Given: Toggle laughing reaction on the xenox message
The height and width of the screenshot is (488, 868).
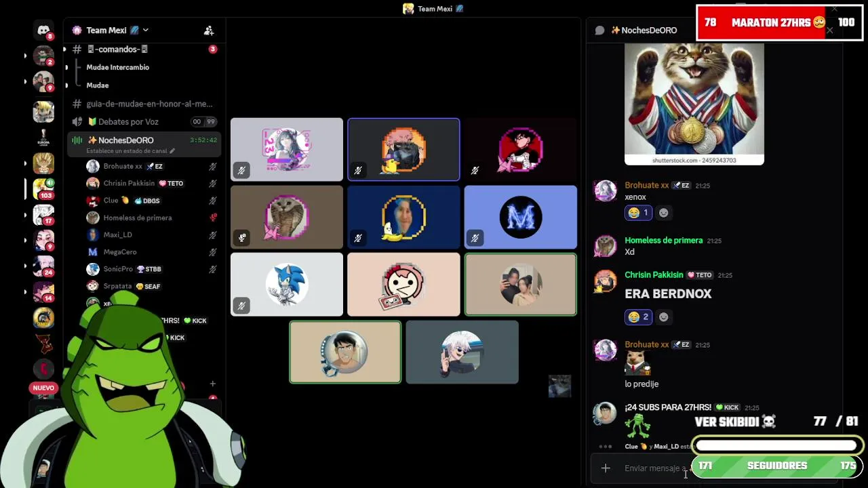Looking at the screenshot, I should [x=638, y=213].
